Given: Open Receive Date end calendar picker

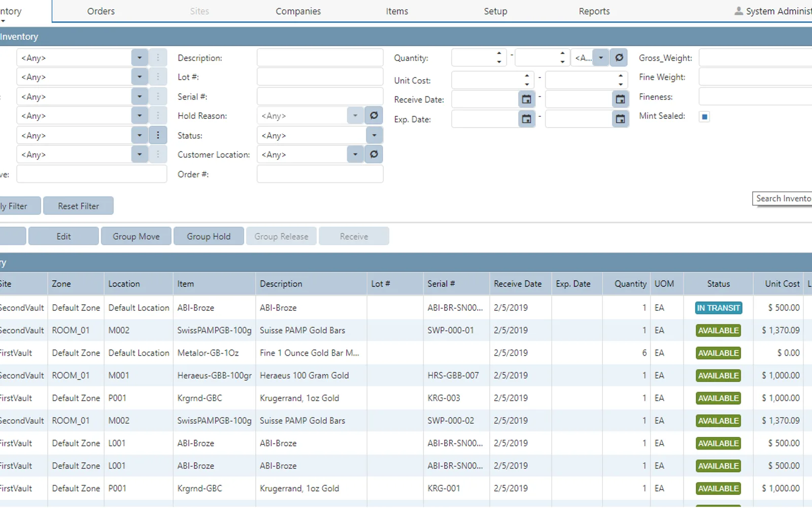Looking at the screenshot, I should (620, 100).
